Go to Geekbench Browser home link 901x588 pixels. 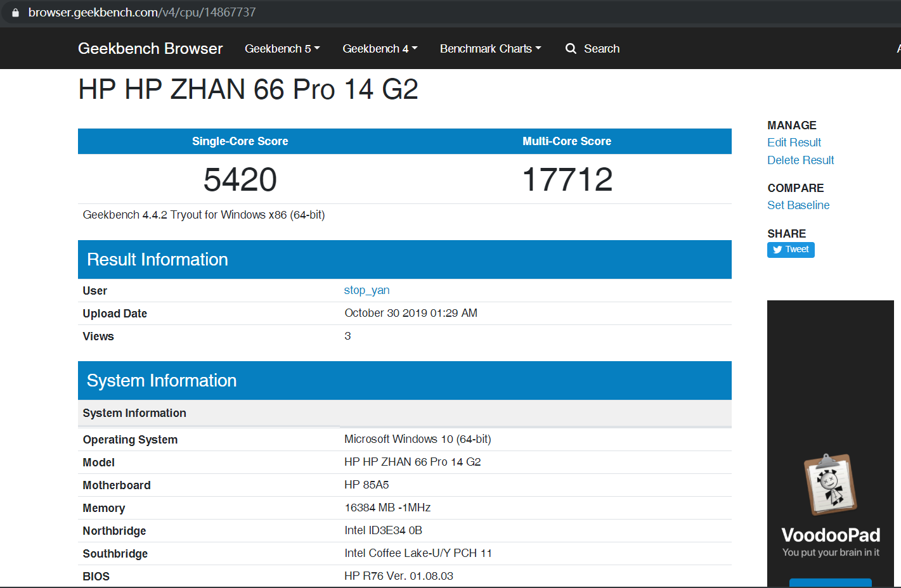150,49
